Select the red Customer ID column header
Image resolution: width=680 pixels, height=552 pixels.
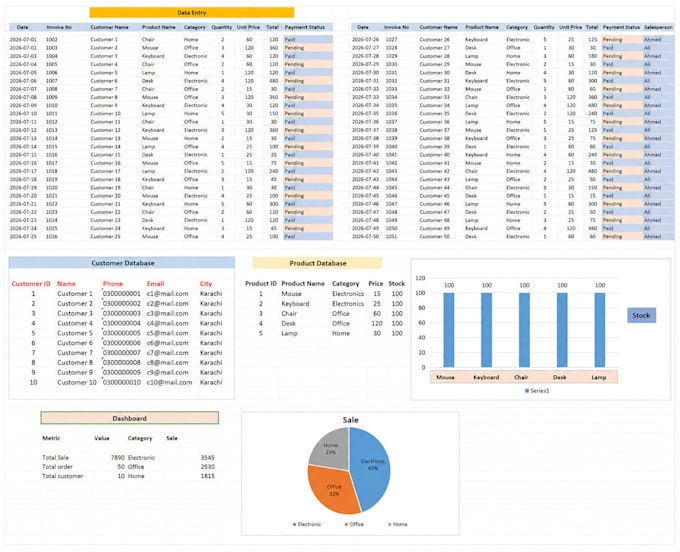pos(31,284)
